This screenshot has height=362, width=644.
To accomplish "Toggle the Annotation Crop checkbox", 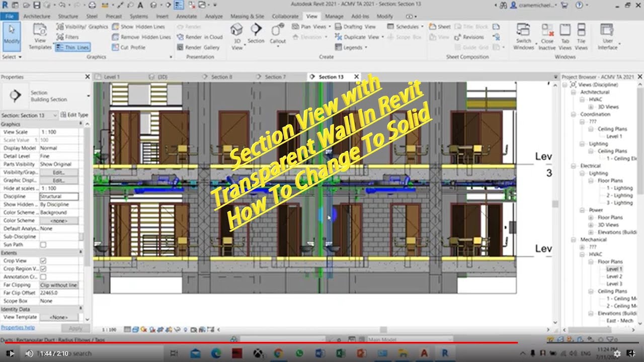I will (43, 277).
